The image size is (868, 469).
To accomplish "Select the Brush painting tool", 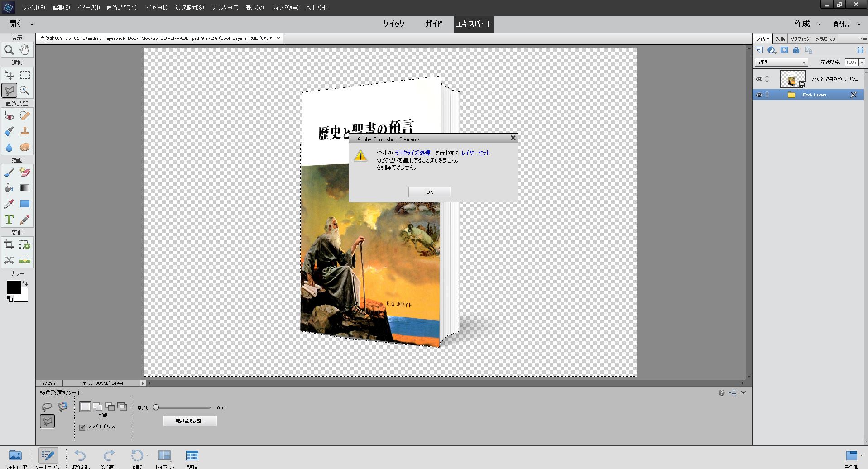I will pos(9,172).
